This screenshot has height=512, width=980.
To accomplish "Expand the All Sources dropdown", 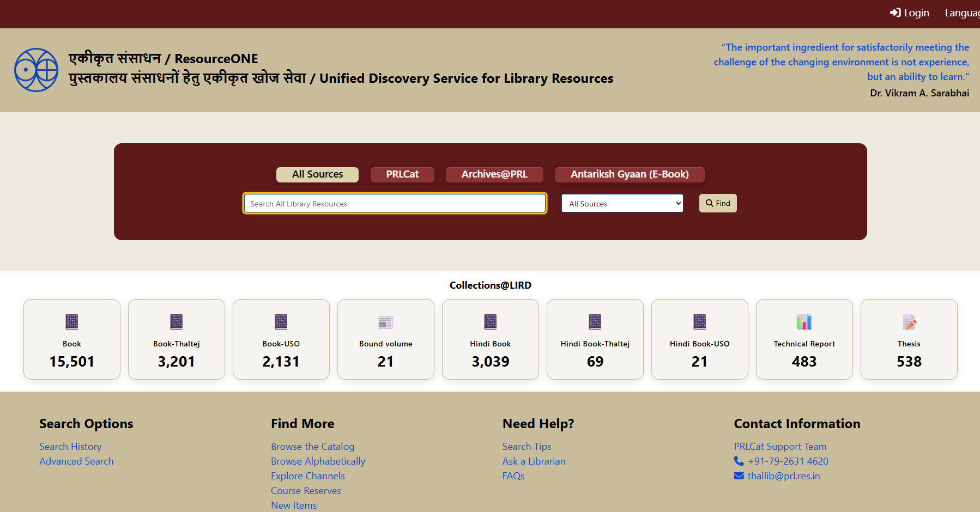I will pyautogui.click(x=622, y=204).
